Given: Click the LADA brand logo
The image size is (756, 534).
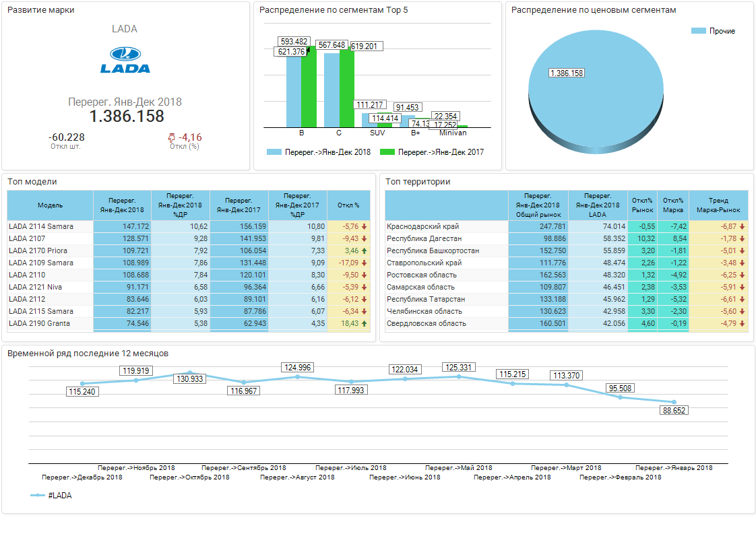Looking at the screenshot, I should 125,60.
